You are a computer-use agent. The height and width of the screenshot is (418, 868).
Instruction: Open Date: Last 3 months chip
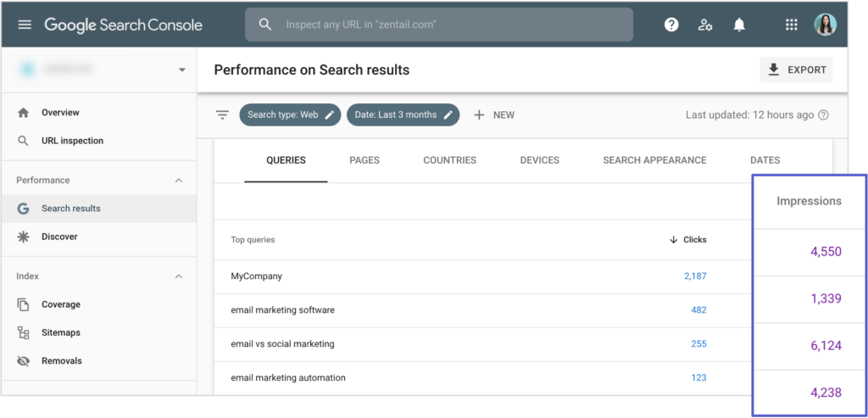click(403, 115)
